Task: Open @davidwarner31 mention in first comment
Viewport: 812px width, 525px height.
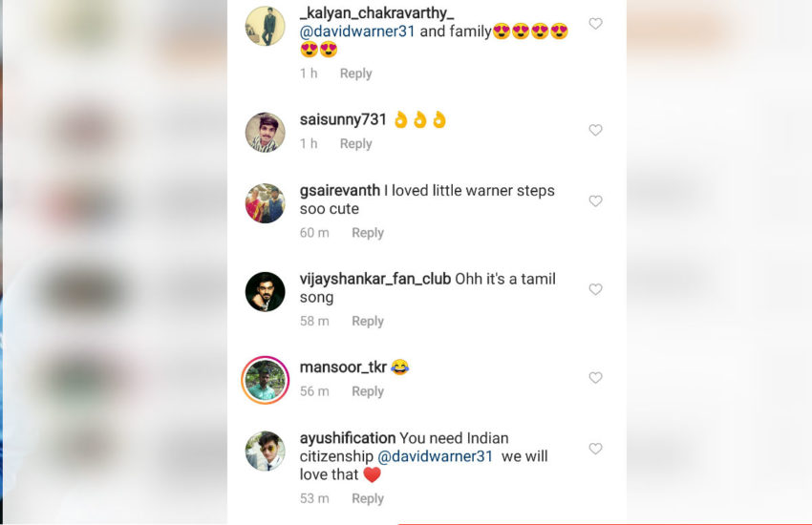Action: [357, 31]
